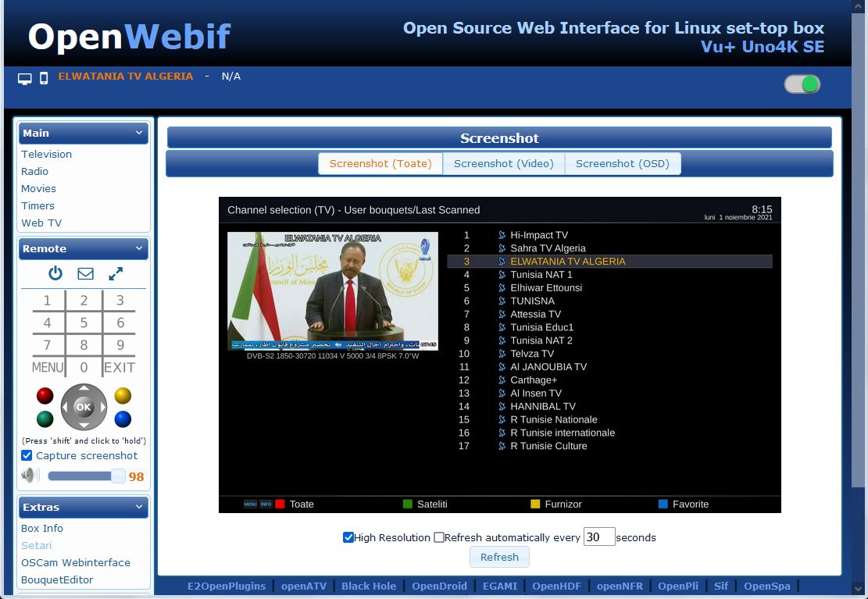Open BouquetEditor link
Image resolution: width=868 pixels, height=599 pixels.
[x=57, y=579]
